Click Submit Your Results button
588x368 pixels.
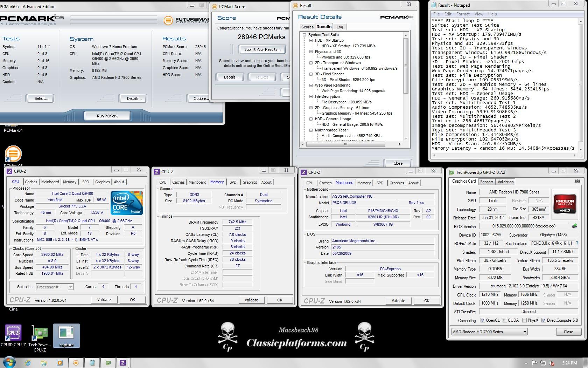coord(262,49)
